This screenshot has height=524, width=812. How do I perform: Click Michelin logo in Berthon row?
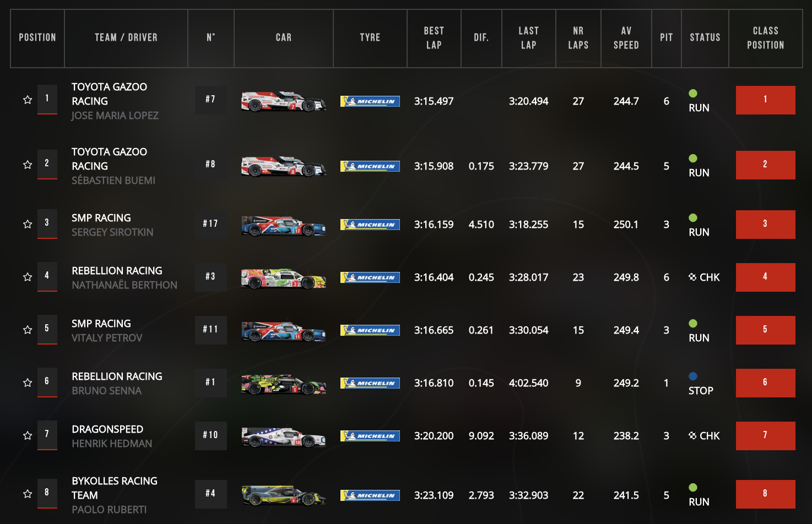point(370,277)
